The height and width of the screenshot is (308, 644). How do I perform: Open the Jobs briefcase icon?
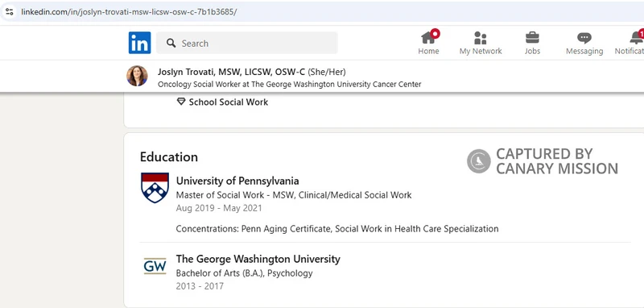click(532, 38)
